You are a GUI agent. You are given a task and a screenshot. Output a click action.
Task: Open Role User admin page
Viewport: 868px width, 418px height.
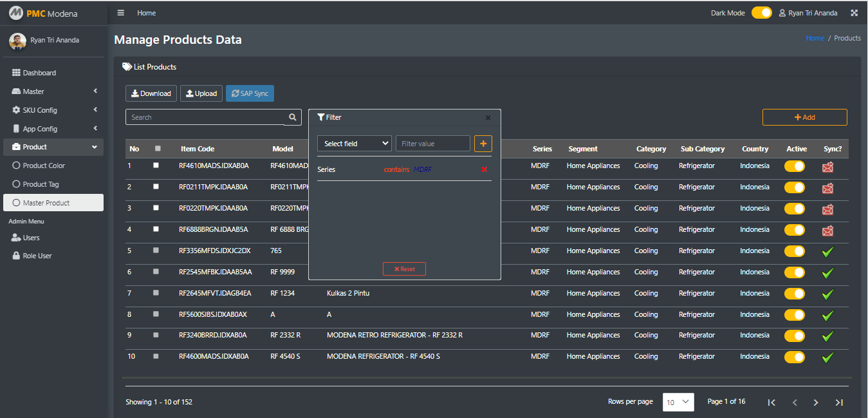pos(53,256)
